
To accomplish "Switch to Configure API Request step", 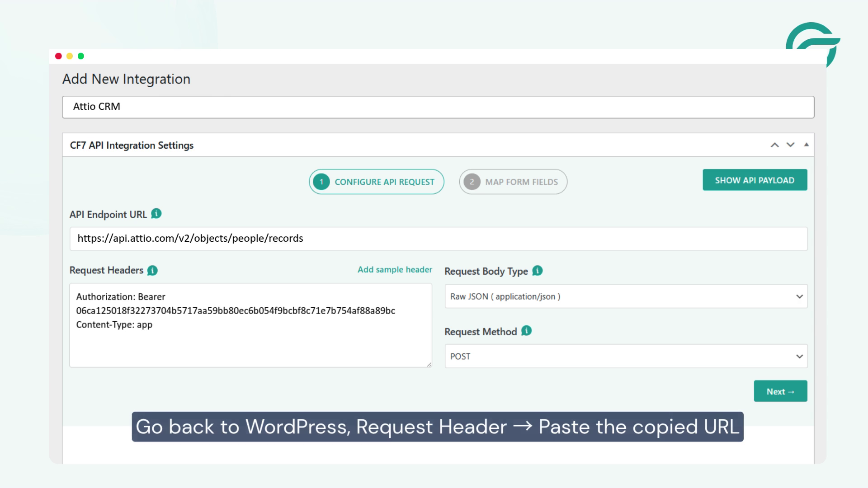I will click(377, 182).
